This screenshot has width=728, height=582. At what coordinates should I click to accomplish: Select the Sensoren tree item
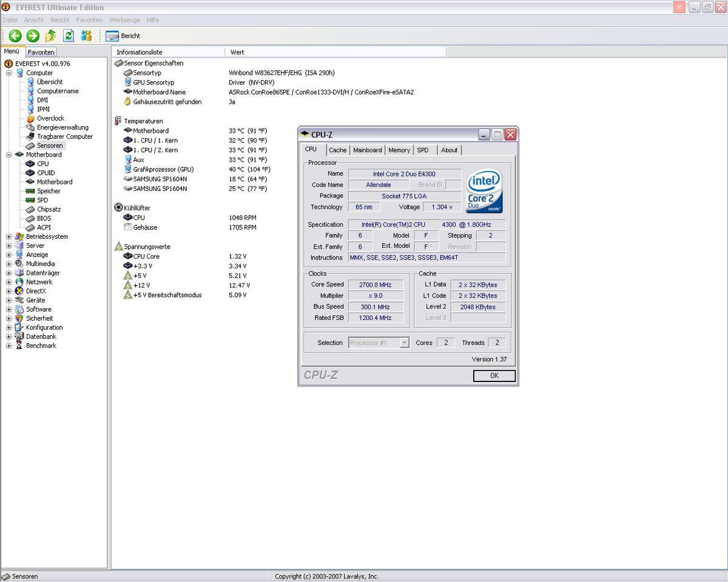click(x=50, y=145)
